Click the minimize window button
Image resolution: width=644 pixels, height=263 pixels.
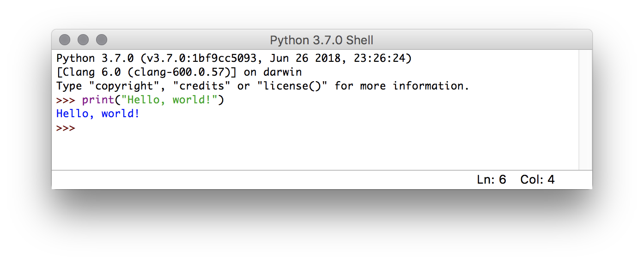pyautogui.click(x=83, y=40)
